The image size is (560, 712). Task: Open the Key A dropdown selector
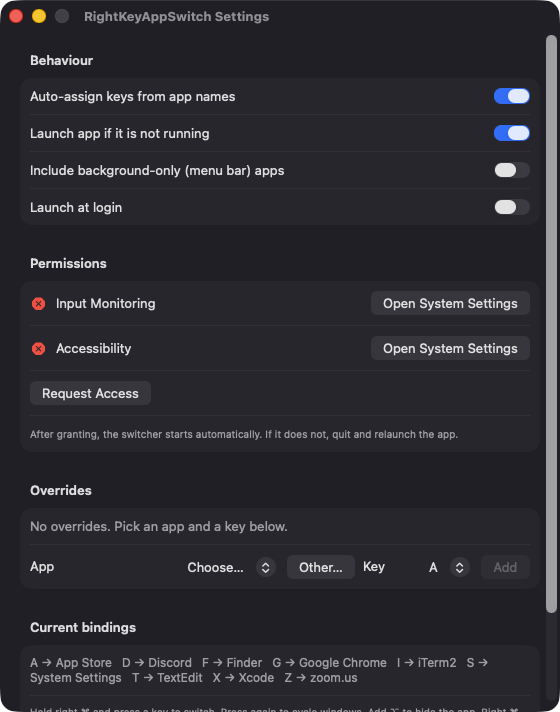click(449, 567)
